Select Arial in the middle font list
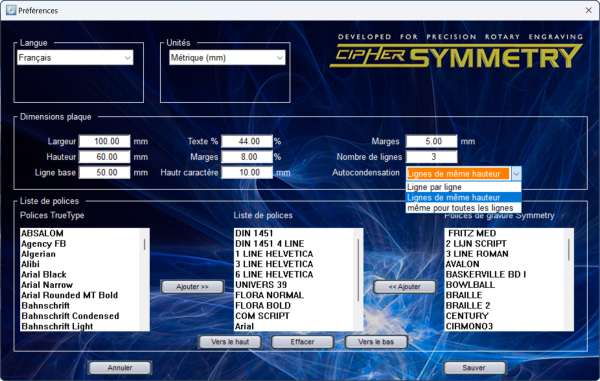 (293, 326)
